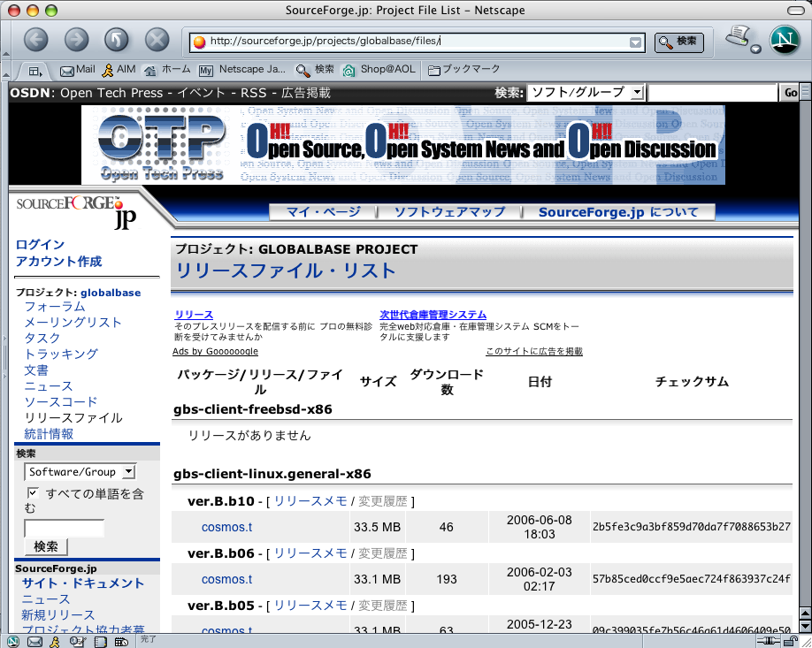Open Address Book from the status bar icon

[x=101, y=642]
